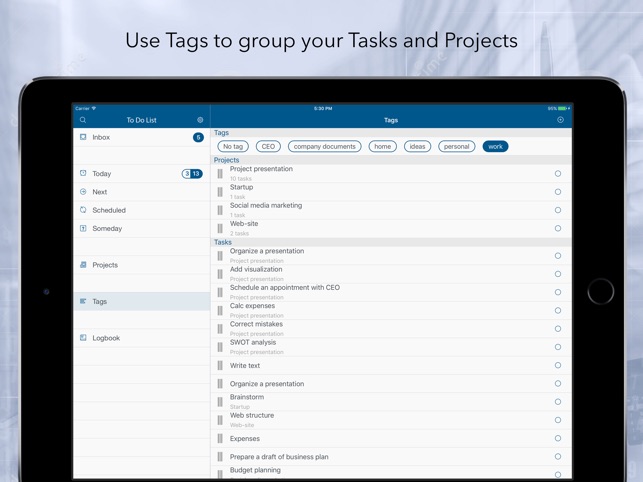Grab the handle icon beside Brainstorm
This screenshot has height=482, width=643.
(220, 402)
